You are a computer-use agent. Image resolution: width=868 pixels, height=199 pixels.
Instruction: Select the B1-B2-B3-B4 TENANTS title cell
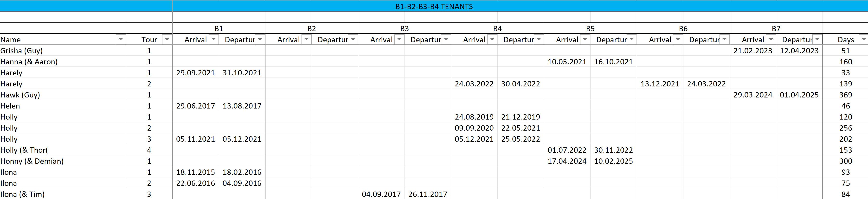[x=434, y=6]
